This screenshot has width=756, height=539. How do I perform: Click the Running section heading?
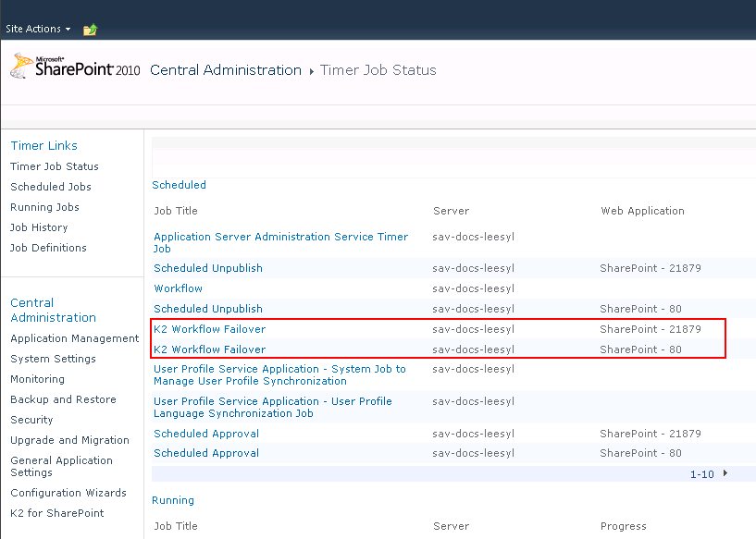pyautogui.click(x=173, y=500)
